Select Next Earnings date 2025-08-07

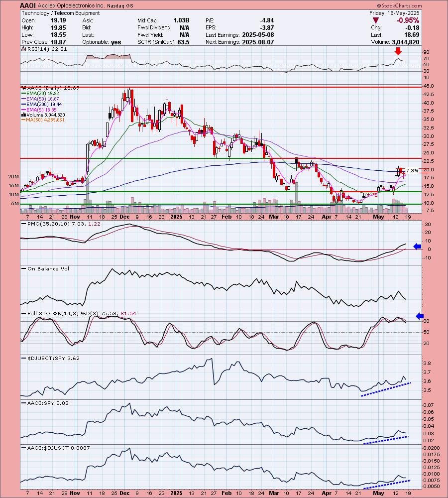tap(258, 42)
